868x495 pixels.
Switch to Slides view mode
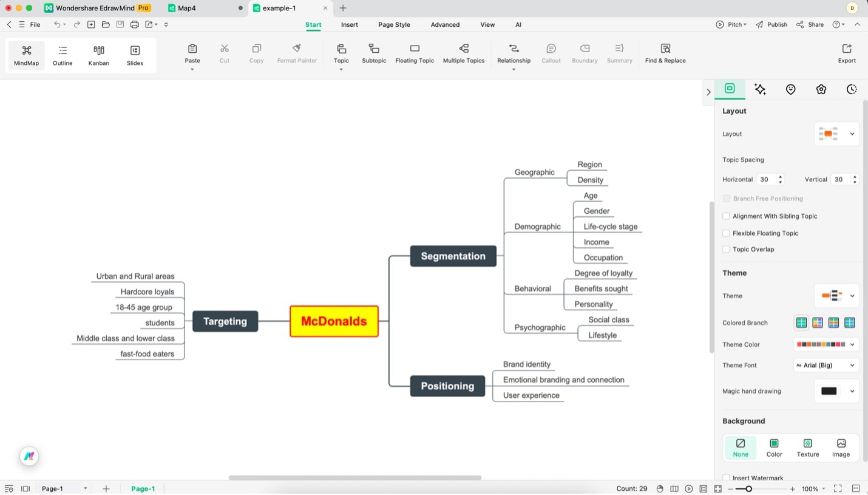tap(135, 55)
